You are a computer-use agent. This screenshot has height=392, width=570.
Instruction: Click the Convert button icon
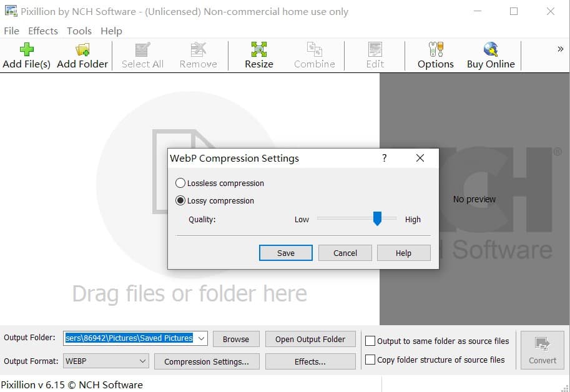pyautogui.click(x=542, y=344)
